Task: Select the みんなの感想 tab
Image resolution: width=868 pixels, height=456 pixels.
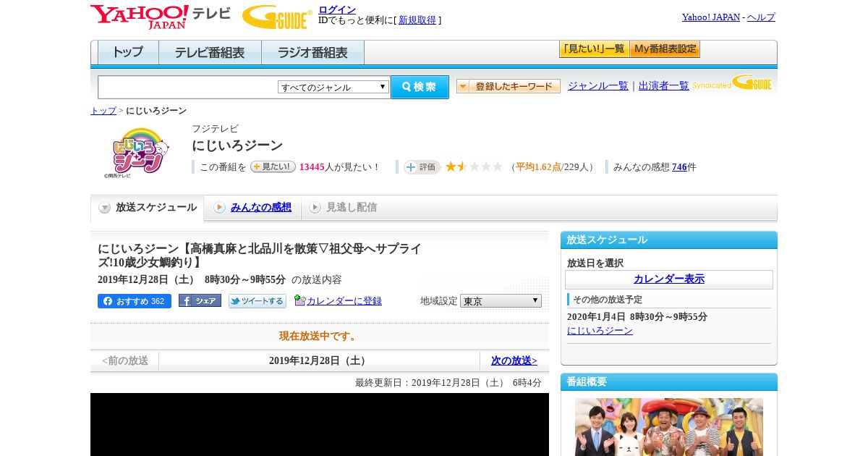Action: (x=252, y=208)
